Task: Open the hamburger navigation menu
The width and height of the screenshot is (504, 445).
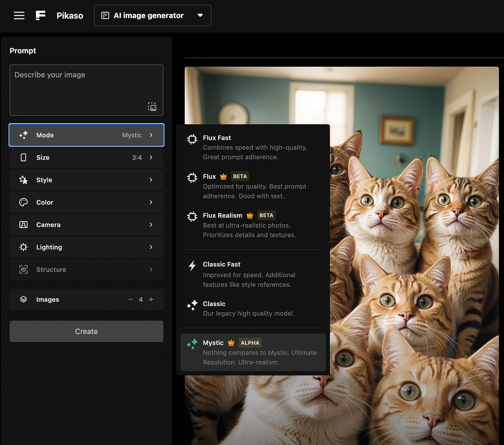Action: [x=19, y=16]
